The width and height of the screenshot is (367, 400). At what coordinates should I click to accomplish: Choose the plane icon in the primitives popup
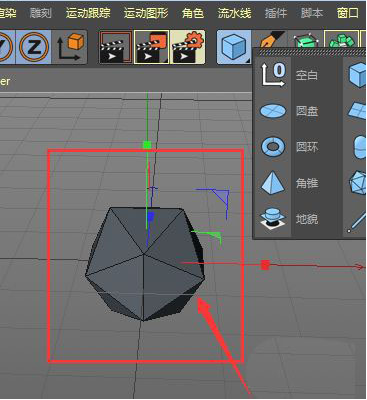pos(357,111)
